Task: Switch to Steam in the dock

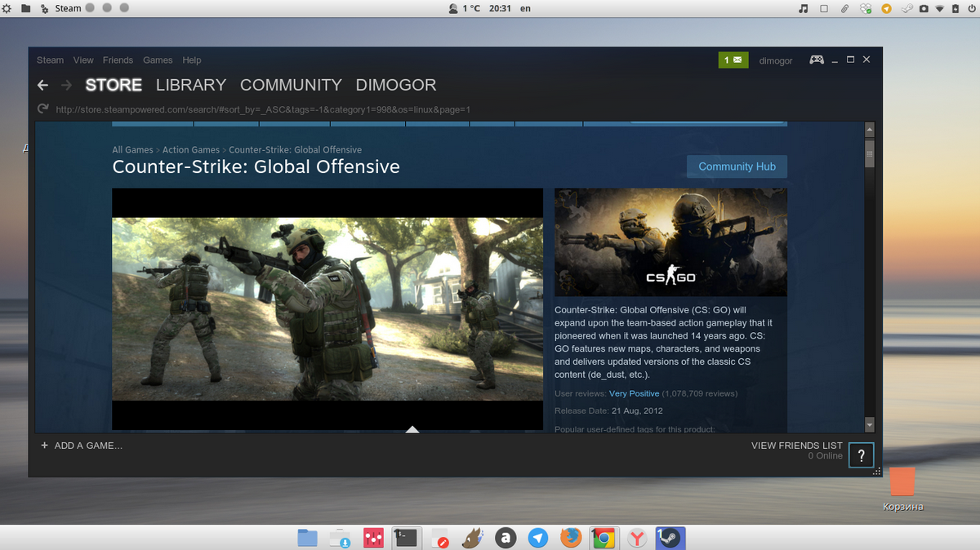Action: coord(670,538)
